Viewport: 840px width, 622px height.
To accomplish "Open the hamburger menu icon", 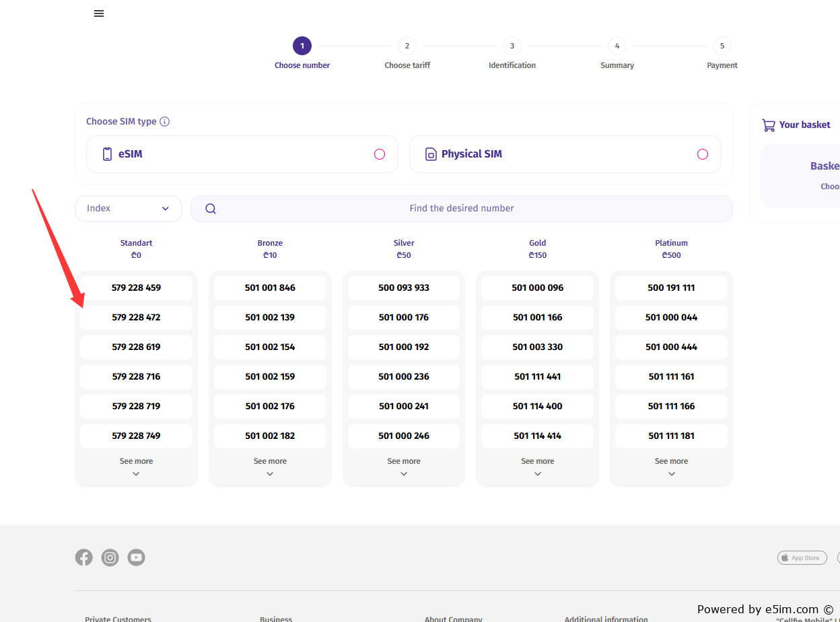I will [99, 13].
